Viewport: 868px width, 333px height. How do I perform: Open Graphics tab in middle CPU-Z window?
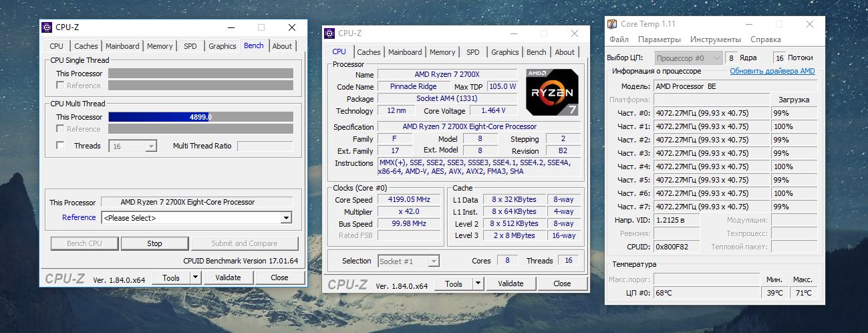[x=505, y=52]
